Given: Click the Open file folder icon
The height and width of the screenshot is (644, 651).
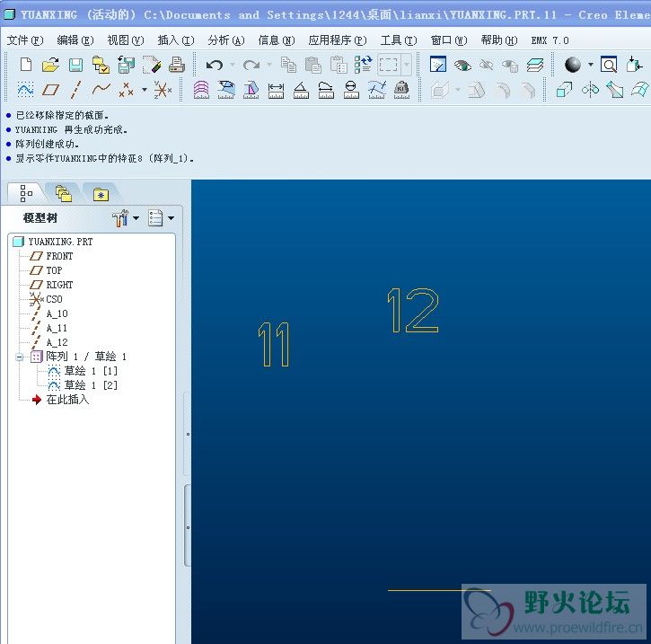Looking at the screenshot, I should 50,65.
